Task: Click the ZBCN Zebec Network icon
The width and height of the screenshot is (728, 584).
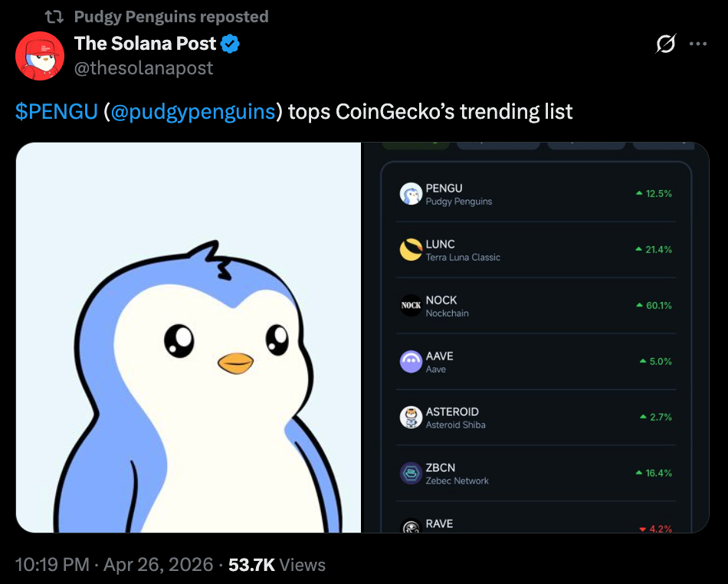Action: coord(412,474)
